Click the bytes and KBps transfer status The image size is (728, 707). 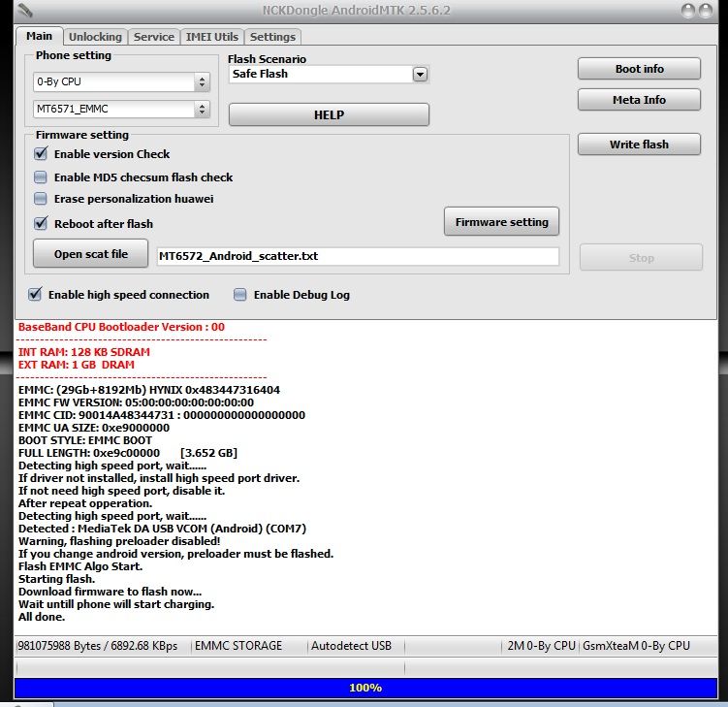coord(98,646)
